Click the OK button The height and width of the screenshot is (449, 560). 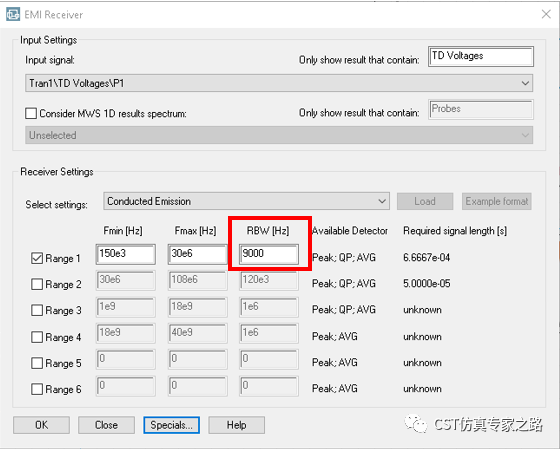[41, 425]
